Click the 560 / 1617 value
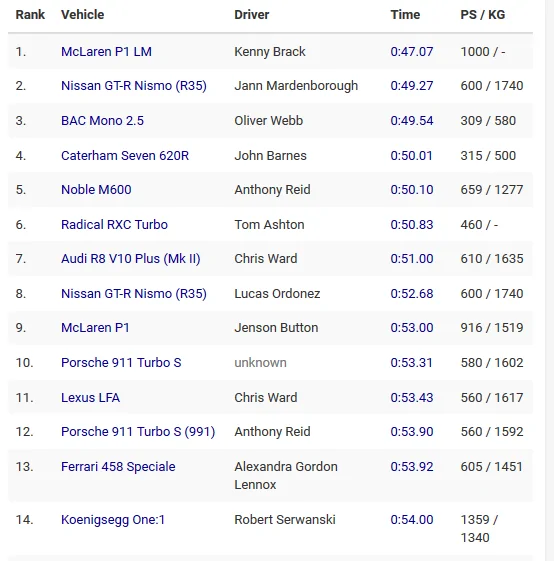 492,398
